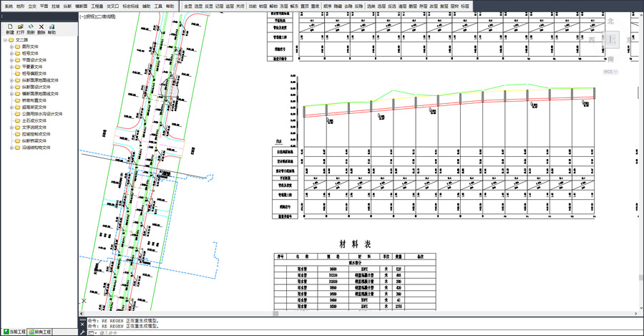Click 删层 toolbar button

click(x=413, y=6)
